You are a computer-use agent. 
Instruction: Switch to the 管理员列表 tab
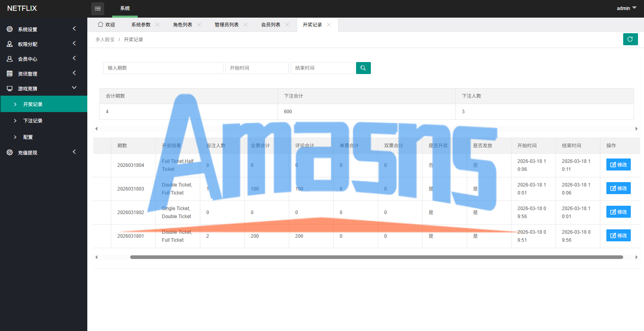227,25
